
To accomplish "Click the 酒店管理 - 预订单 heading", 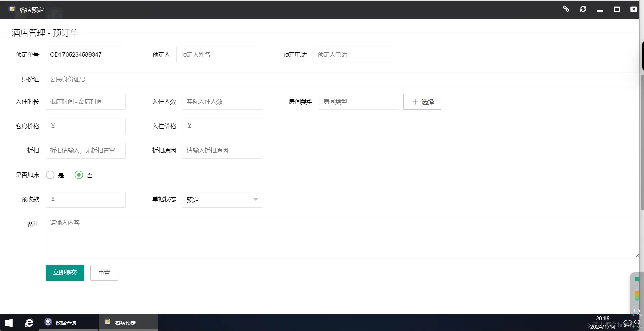I will tap(45, 33).
